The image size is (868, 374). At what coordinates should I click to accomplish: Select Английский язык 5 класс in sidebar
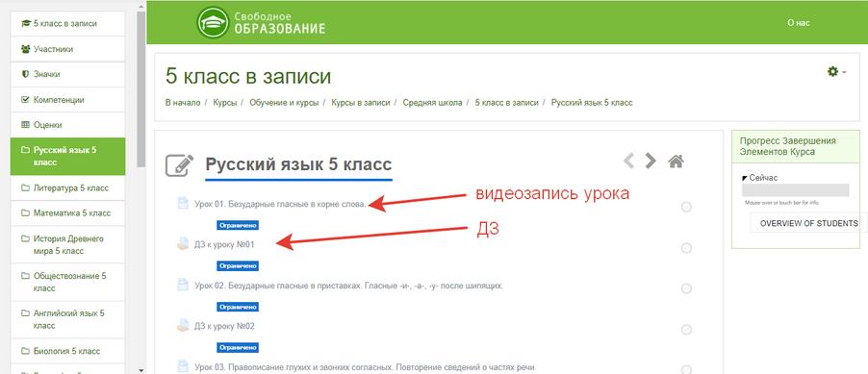pos(67,320)
